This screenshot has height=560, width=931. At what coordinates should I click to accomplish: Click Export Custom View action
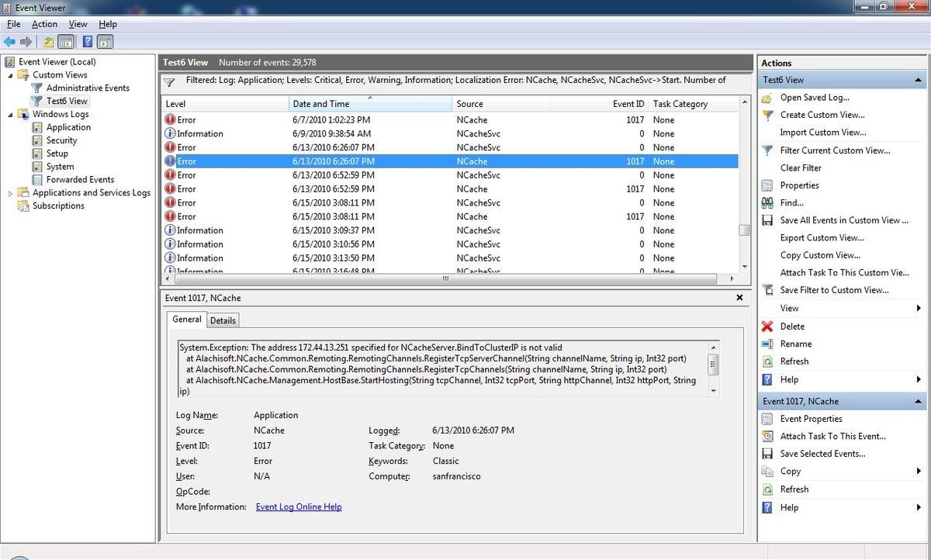tap(822, 238)
